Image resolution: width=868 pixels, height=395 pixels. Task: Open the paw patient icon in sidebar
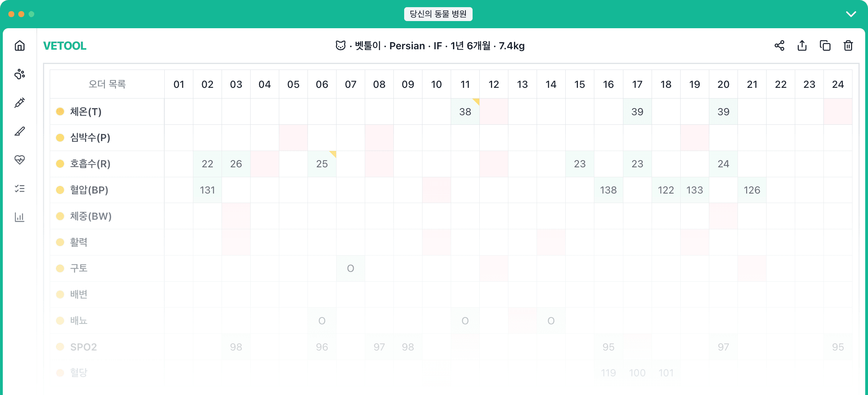[19, 74]
